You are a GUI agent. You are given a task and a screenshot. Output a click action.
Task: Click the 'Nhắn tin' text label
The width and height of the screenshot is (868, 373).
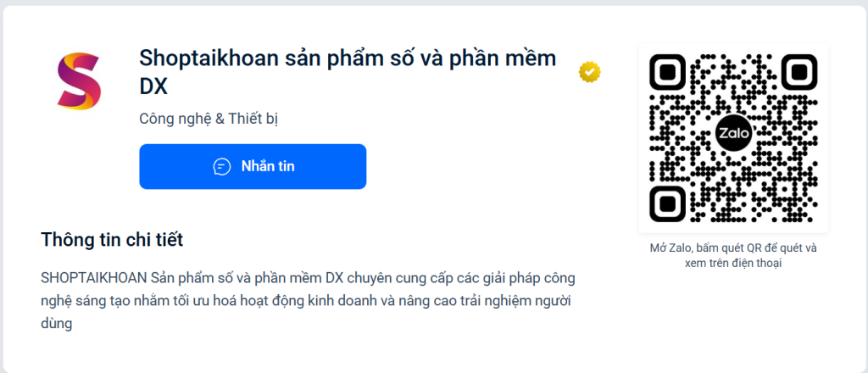pos(268,166)
